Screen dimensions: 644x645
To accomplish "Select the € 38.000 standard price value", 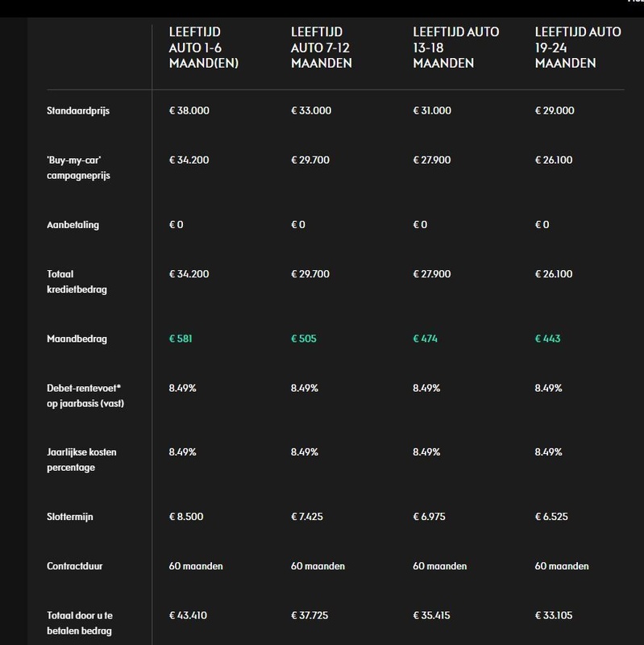I will tap(190, 110).
